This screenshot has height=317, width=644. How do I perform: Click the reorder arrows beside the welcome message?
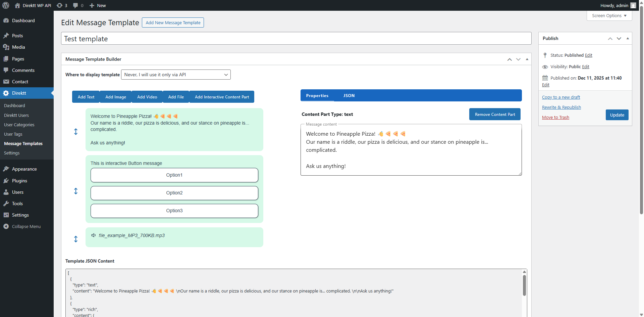(x=76, y=132)
